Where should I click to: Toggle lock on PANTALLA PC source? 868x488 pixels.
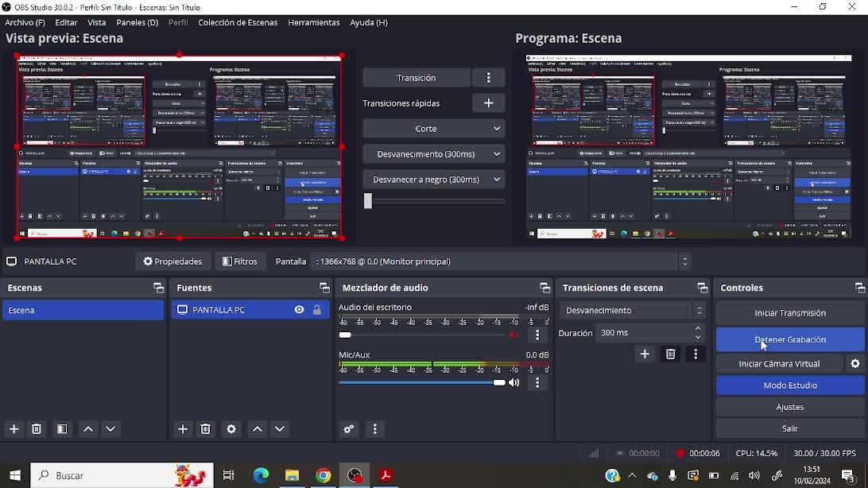click(317, 310)
